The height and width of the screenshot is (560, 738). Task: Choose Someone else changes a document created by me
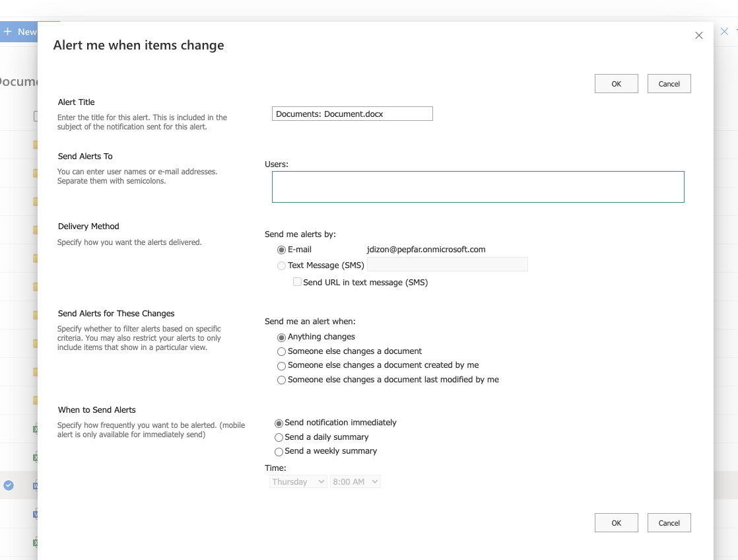click(x=281, y=365)
